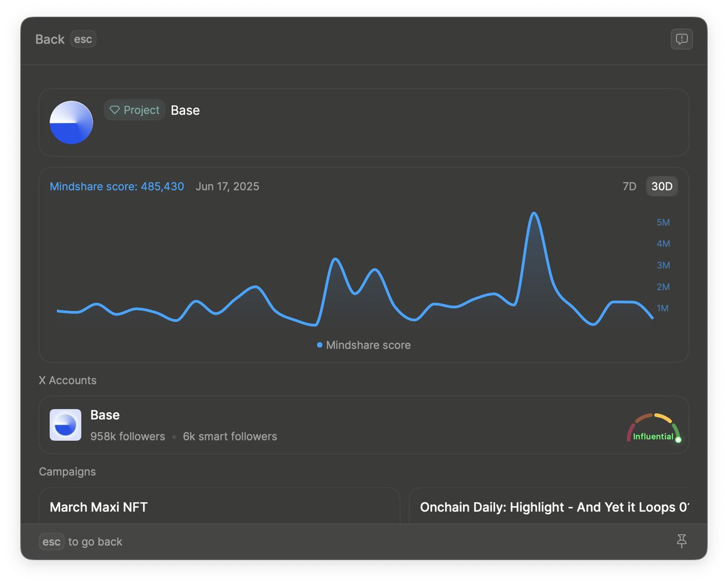The image size is (728, 584).
Task: Click 'to go back' footer text
Action: (x=95, y=542)
